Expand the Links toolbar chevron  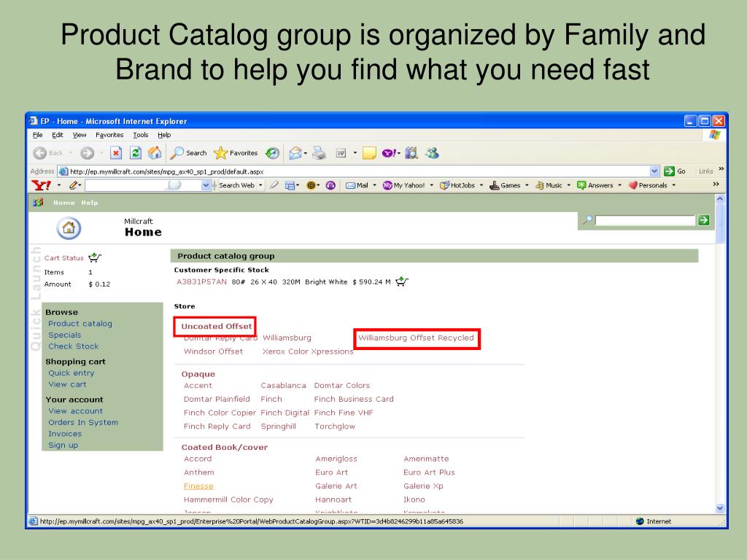click(721, 169)
